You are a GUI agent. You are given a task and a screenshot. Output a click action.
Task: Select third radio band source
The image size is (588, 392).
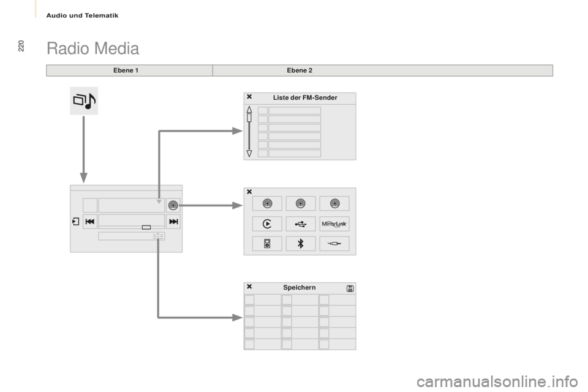[x=334, y=203]
